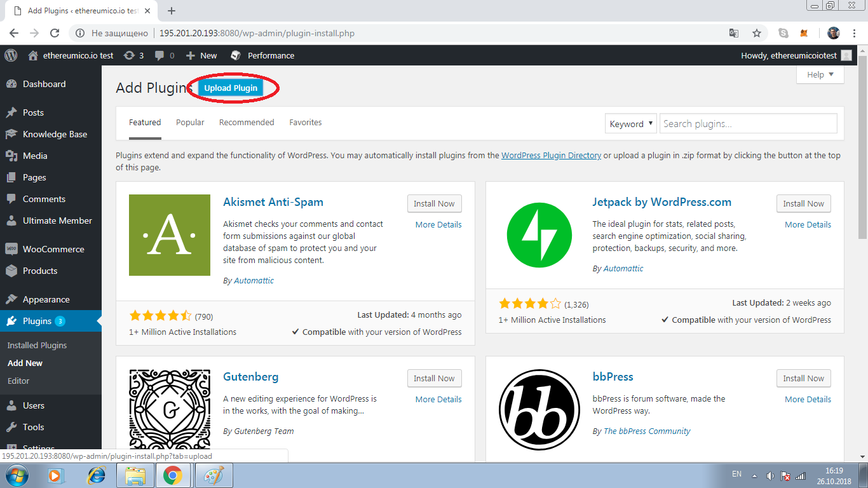Open plugin Editor submenu item
868x488 pixels.
click(x=18, y=381)
